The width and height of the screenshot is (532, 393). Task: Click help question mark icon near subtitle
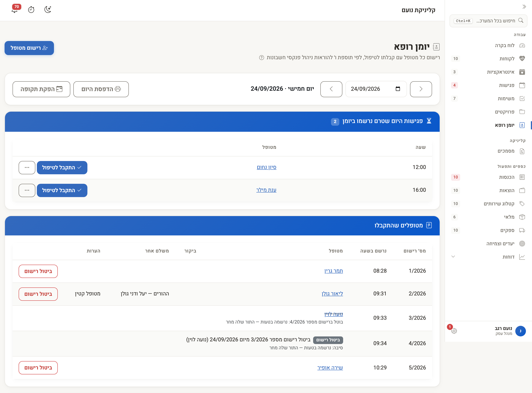click(262, 58)
